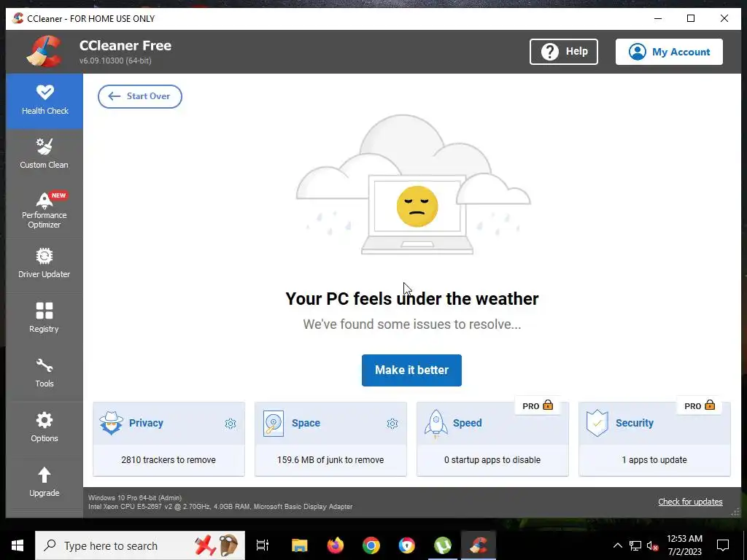747x560 pixels.
Task: Click the Privacy spy icon
Action: [111, 423]
